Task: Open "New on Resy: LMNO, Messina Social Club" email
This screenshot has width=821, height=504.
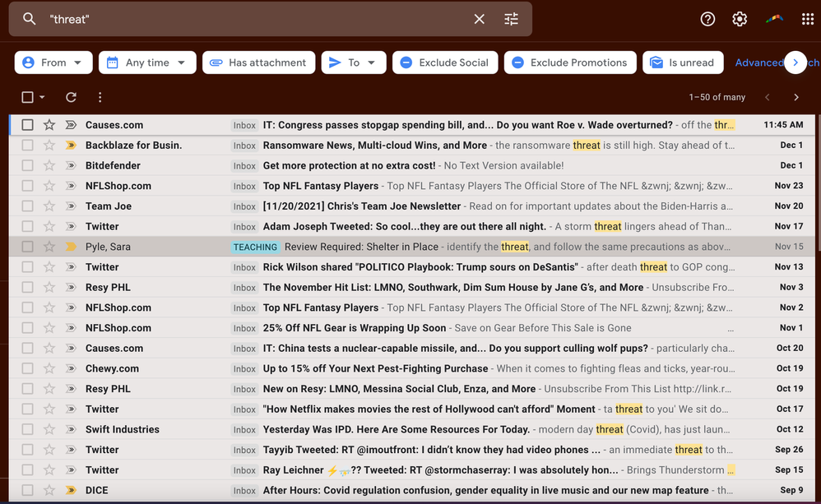Action: coord(399,390)
